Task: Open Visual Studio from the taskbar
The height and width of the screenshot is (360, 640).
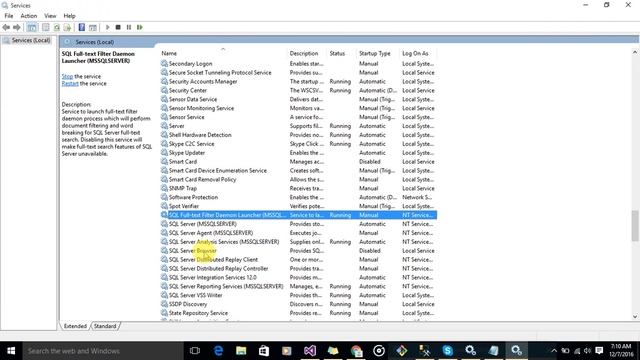Action: 310,351
